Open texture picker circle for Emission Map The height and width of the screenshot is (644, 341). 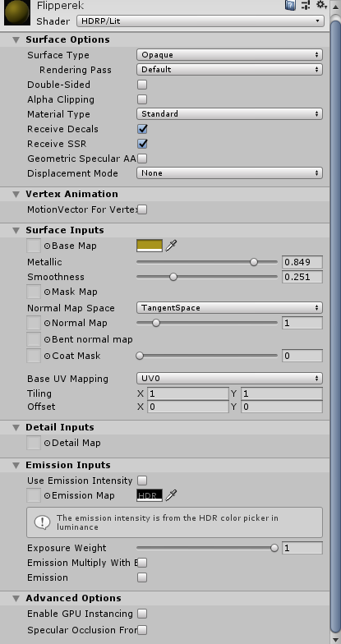(48, 496)
